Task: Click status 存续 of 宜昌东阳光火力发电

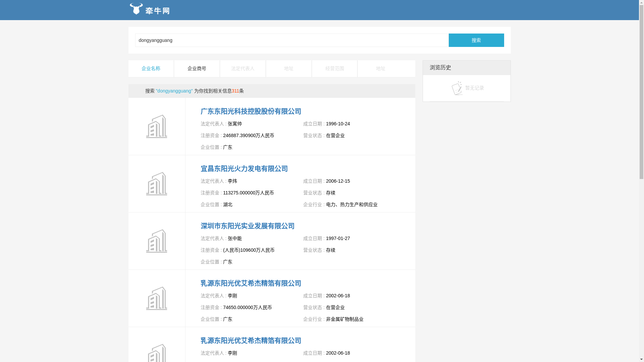Action: pyautogui.click(x=331, y=193)
